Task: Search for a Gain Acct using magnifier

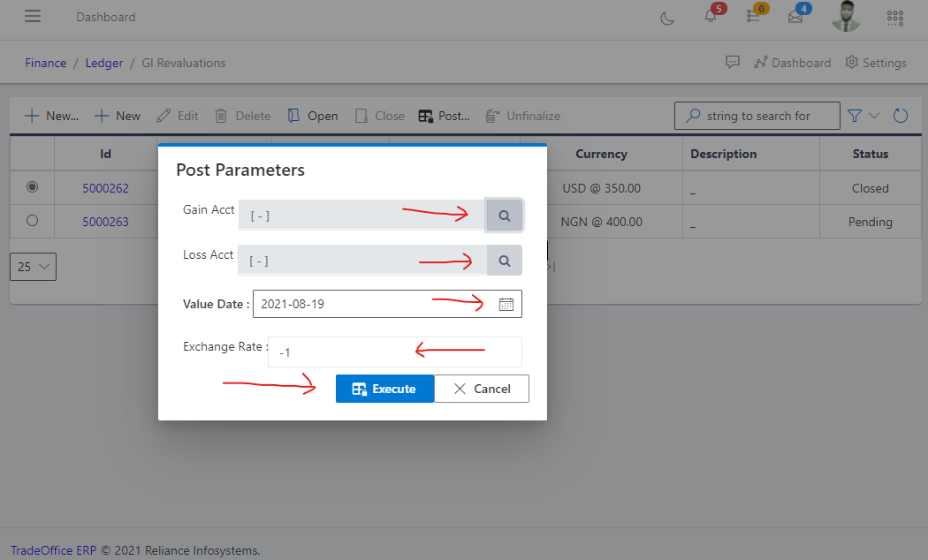Action: click(504, 215)
